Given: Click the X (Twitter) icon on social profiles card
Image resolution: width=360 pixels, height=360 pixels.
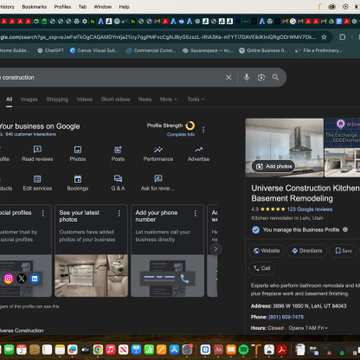Looking at the screenshot, I should pos(22,278).
